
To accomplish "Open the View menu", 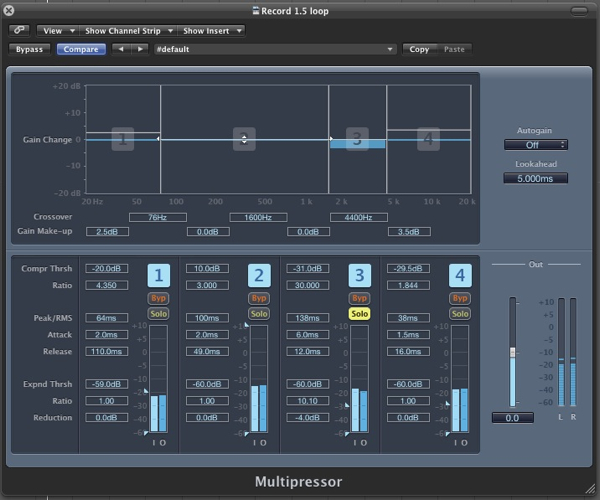I will tap(58, 31).
